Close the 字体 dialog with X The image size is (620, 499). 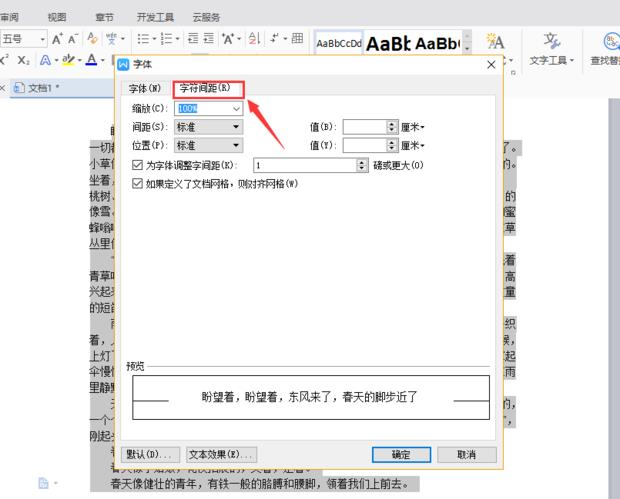tap(491, 64)
